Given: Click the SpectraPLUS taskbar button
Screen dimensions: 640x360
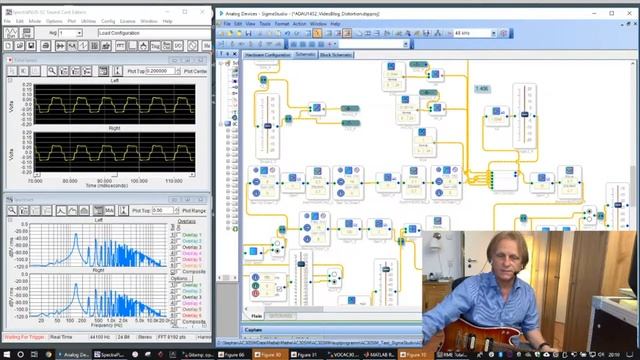Looking at the screenshot, I should tap(109, 355).
